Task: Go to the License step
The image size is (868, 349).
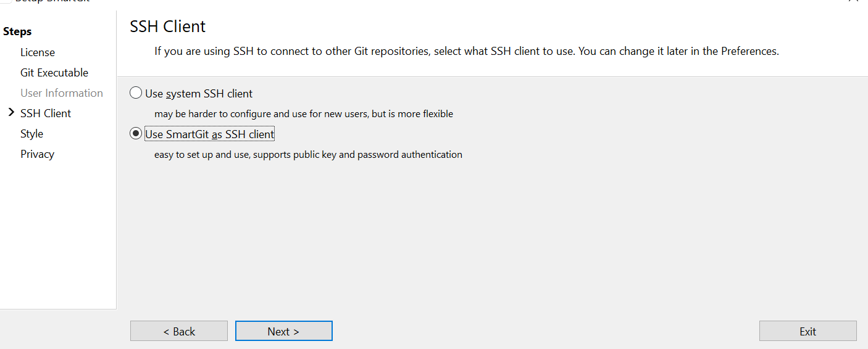Action: pyautogui.click(x=38, y=52)
